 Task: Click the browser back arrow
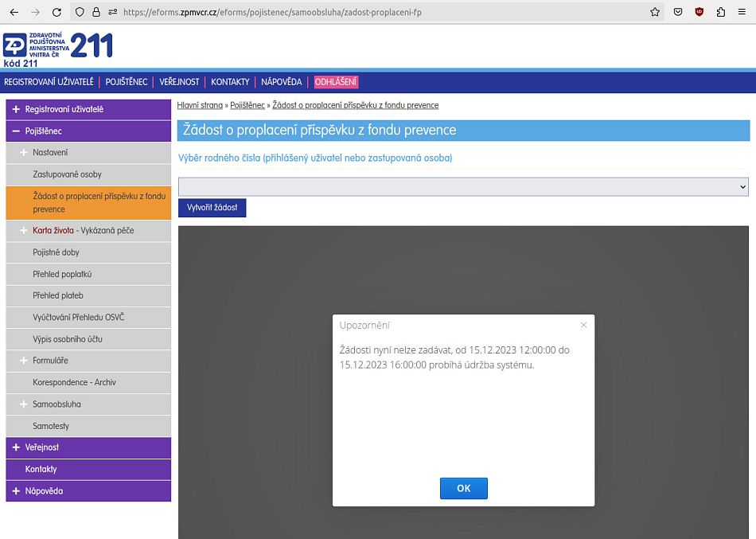(14, 12)
